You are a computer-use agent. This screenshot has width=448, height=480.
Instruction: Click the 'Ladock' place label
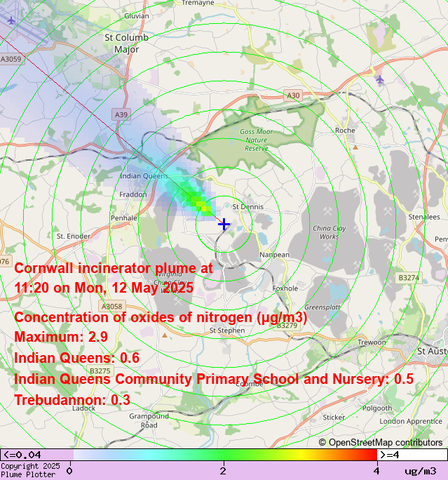(84, 408)
